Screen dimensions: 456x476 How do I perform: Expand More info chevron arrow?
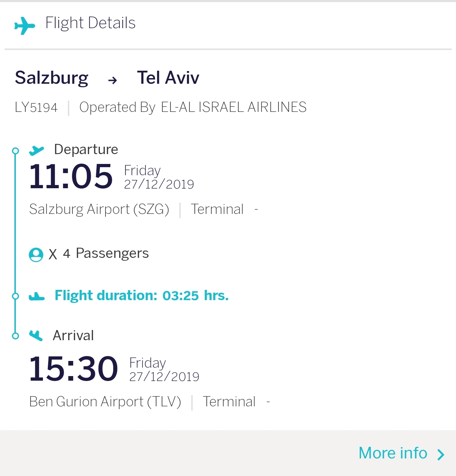[441, 455]
